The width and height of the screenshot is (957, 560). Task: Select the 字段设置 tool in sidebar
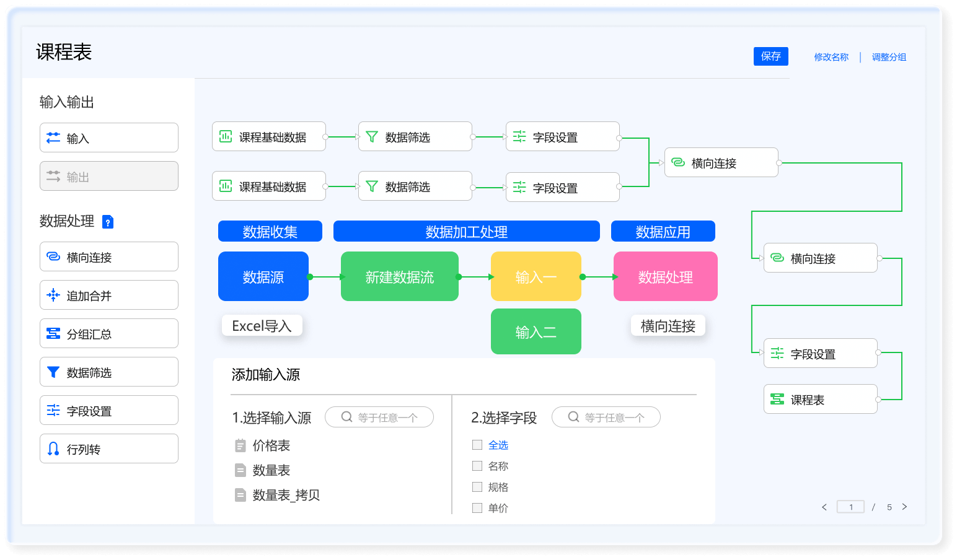(109, 411)
